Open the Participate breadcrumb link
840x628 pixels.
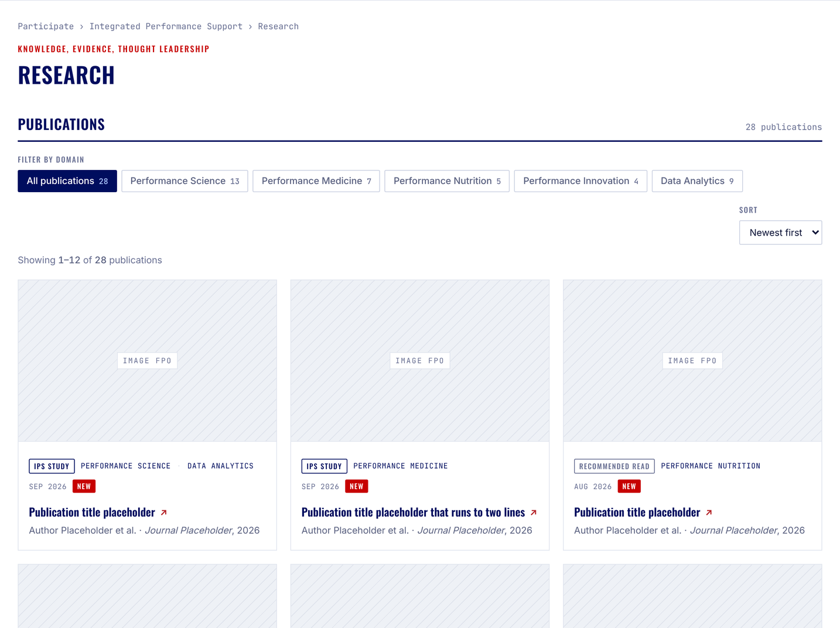(46, 26)
